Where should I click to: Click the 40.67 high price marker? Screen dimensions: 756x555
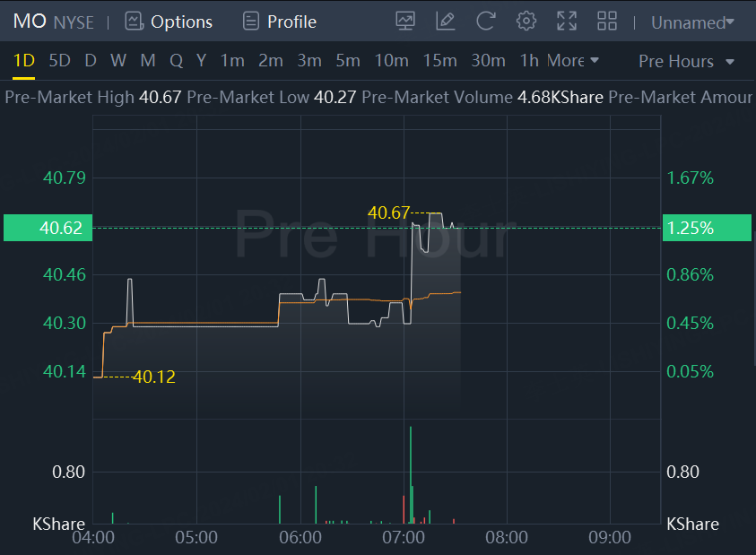pos(388,213)
